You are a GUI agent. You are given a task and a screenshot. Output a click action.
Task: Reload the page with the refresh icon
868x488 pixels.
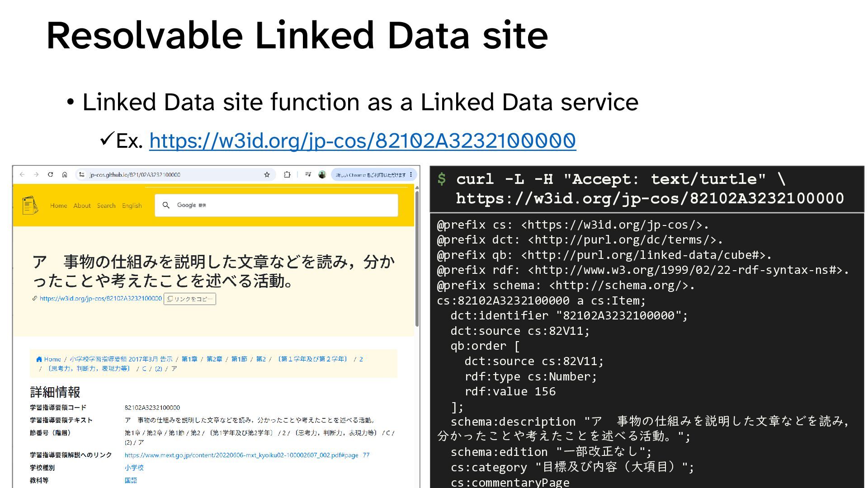click(x=51, y=174)
